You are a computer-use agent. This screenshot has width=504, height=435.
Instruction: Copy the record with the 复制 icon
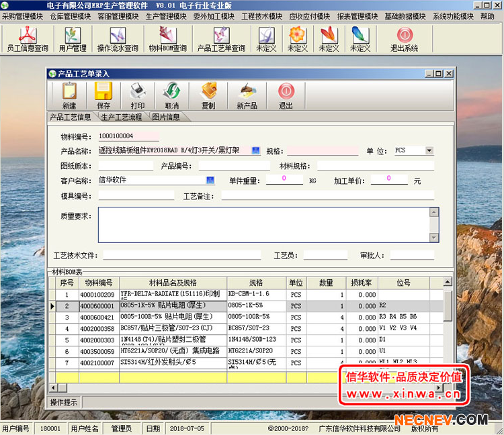(208, 95)
